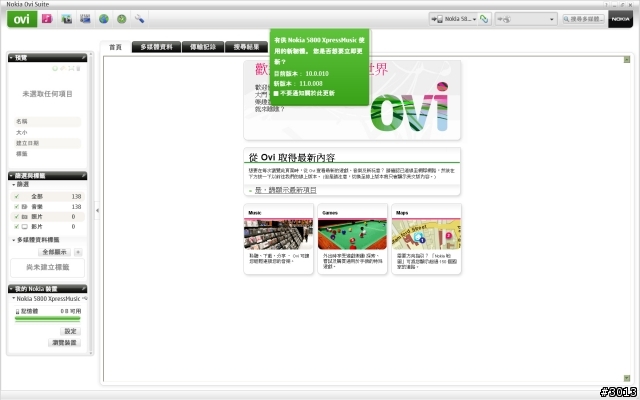
Task: Open the wrench Tools icon in toolbar
Action: [140, 19]
